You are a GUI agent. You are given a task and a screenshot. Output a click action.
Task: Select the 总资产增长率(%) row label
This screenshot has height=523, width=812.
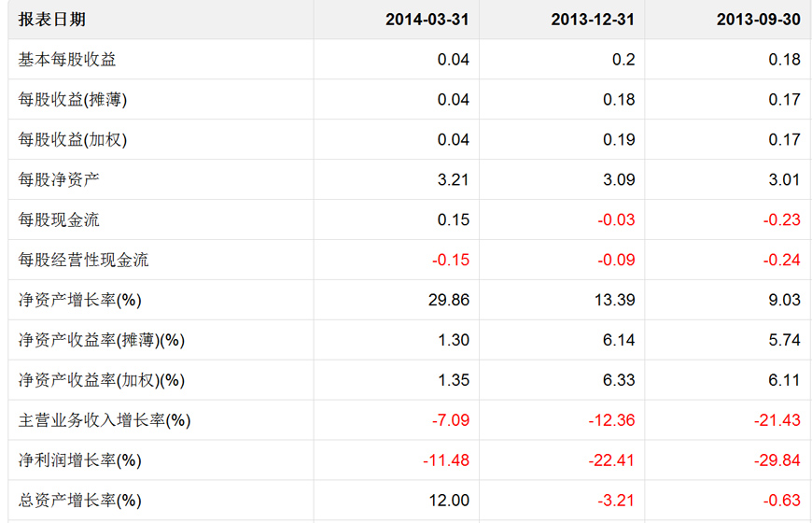(80, 502)
